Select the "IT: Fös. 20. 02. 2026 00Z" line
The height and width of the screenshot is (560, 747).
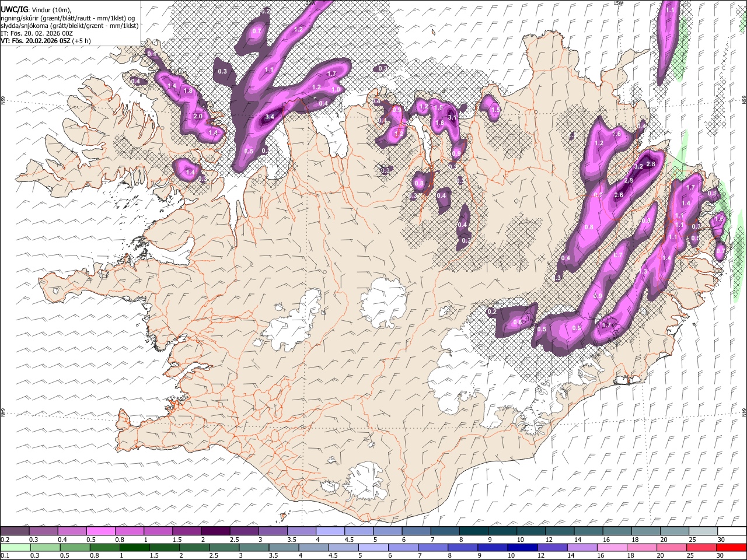(37, 34)
